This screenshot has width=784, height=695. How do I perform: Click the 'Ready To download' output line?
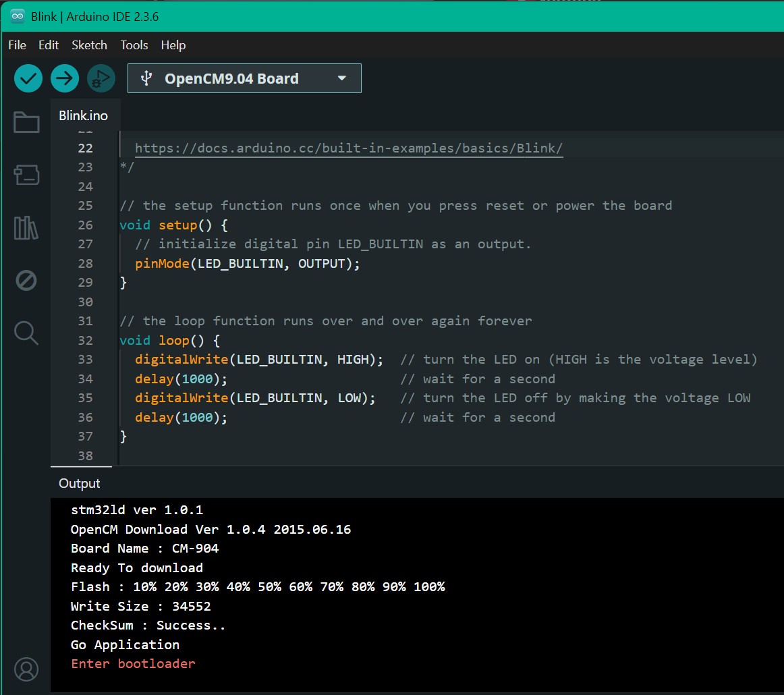click(x=137, y=568)
